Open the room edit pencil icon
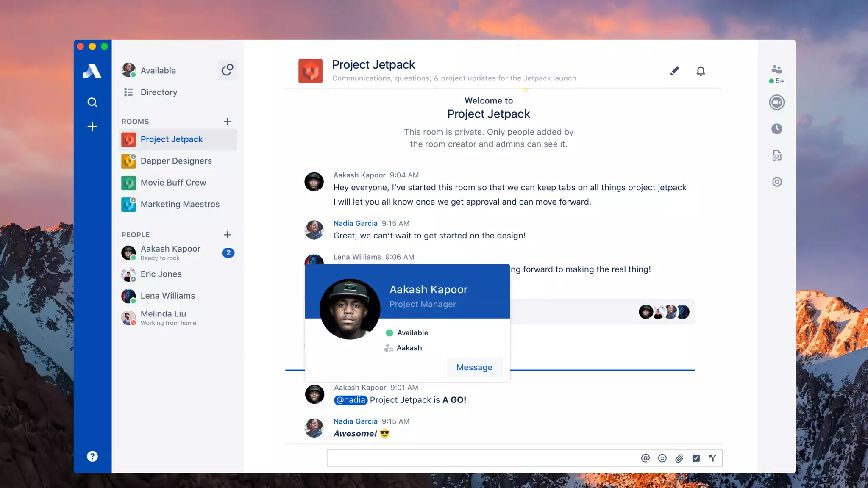 (x=674, y=71)
